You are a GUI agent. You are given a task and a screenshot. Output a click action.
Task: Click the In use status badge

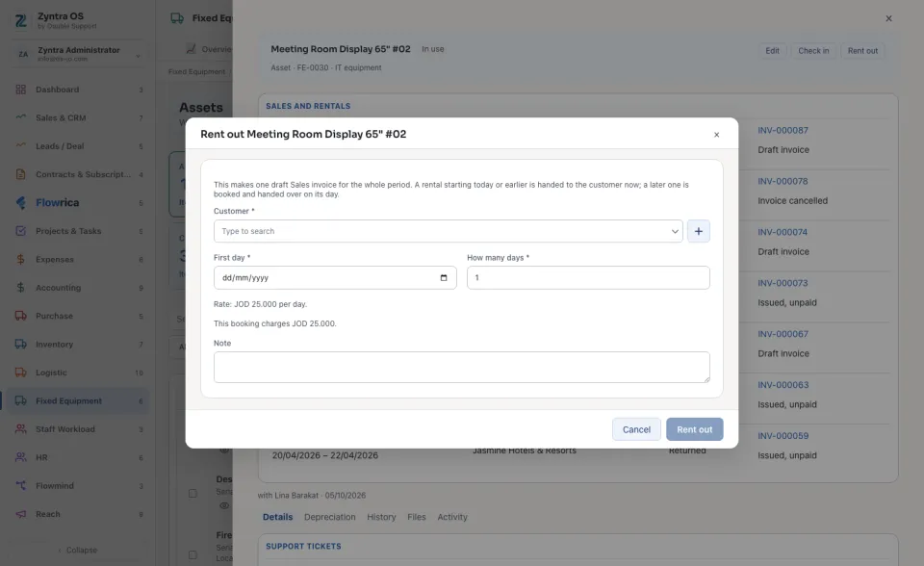[x=432, y=49]
